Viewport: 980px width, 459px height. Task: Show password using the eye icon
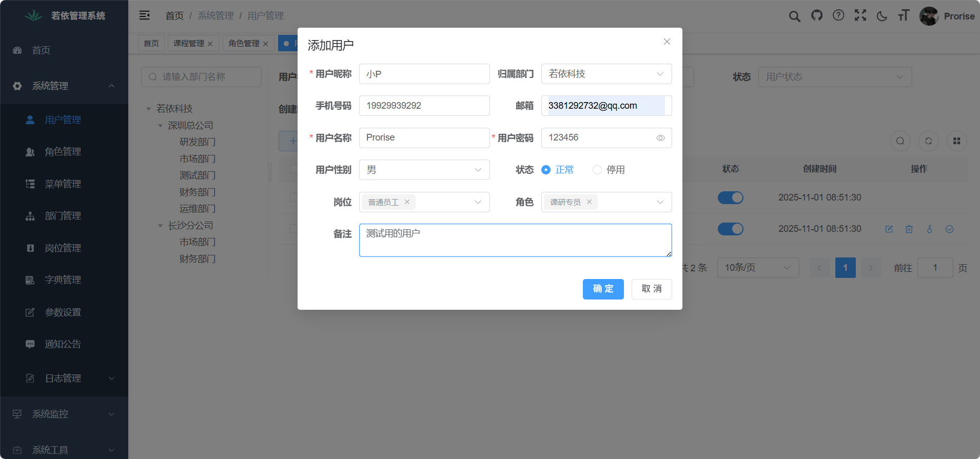[660, 138]
